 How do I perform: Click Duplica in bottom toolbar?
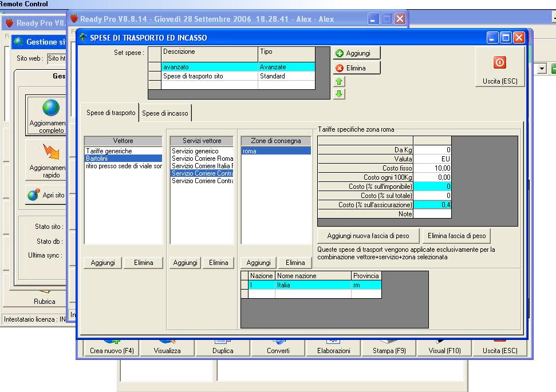[x=223, y=348]
